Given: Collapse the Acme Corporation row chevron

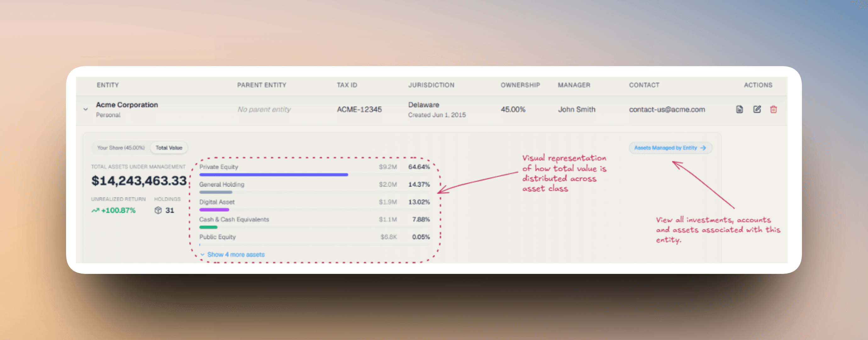Looking at the screenshot, I should coord(86,109).
